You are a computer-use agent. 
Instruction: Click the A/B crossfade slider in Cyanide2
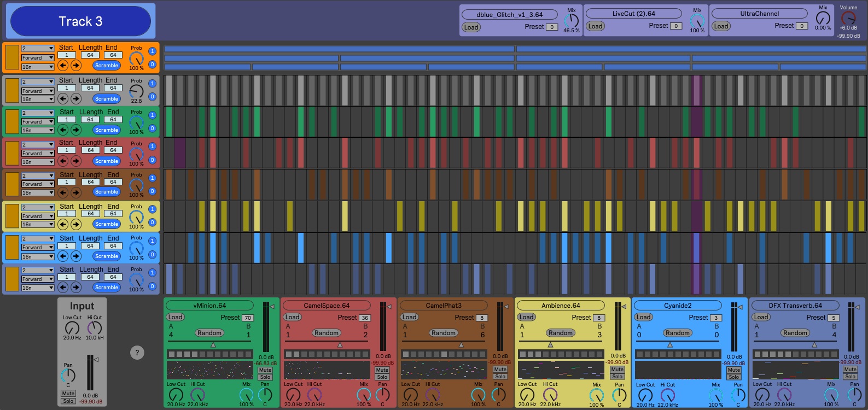669,345
